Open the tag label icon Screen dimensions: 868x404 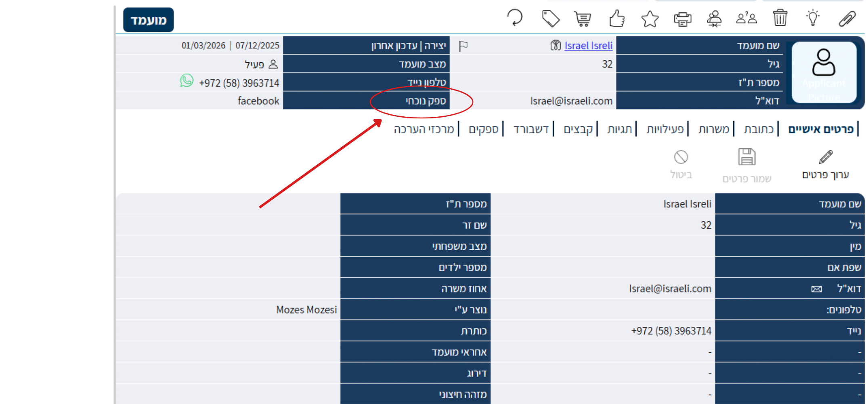coord(550,19)
